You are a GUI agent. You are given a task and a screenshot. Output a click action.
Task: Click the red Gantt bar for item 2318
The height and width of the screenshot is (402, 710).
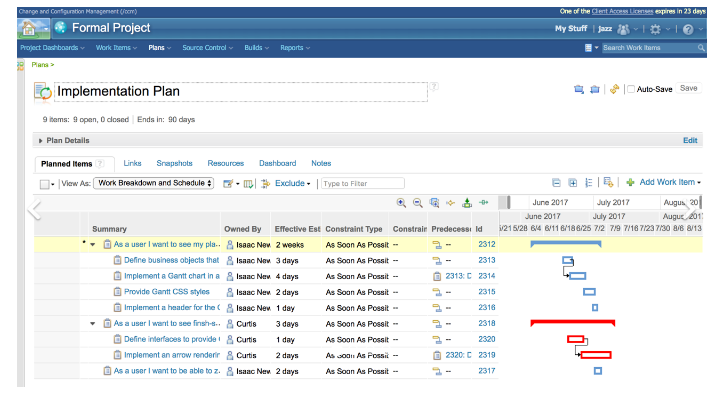[x=572, y=323]
